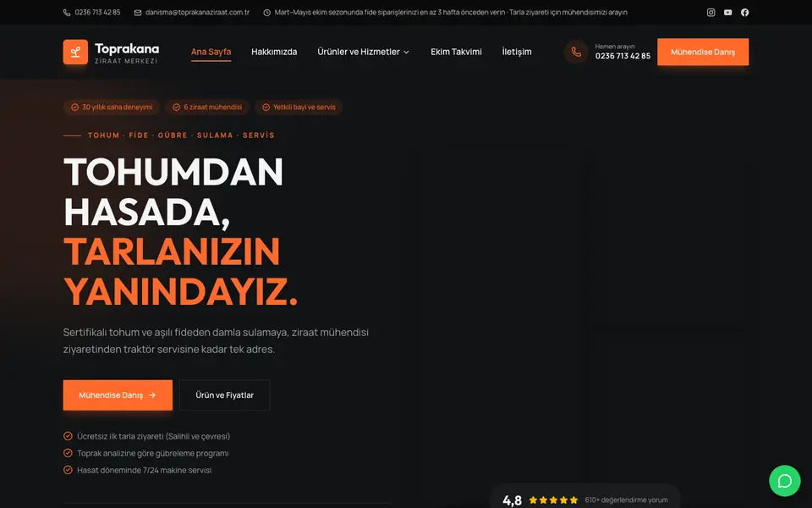Click the check icon beside Hasat döneminde 7/24 makine servisi
Image resolution: width=812 pixels, height=508 pixels.
click(68, 470)
